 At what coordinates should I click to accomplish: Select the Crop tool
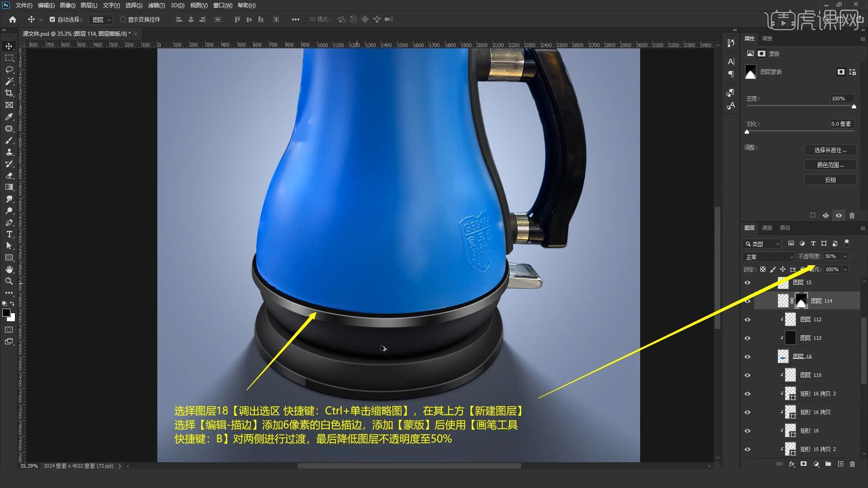pos(9,93)
